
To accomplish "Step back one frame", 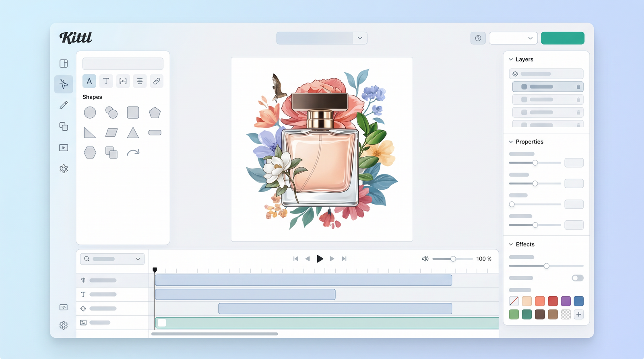I will tap(308, 259).
